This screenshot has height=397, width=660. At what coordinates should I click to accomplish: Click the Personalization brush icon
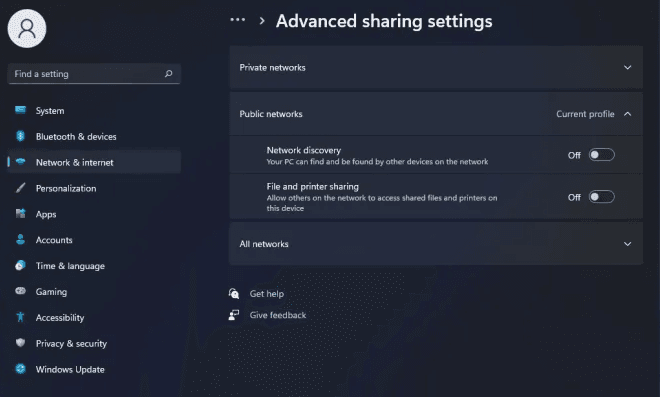20,188
